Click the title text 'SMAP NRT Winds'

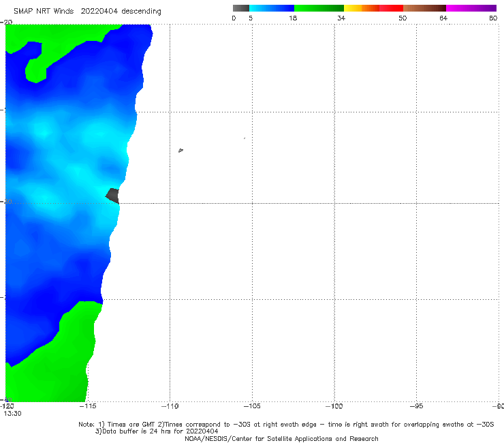click(44, 11)
